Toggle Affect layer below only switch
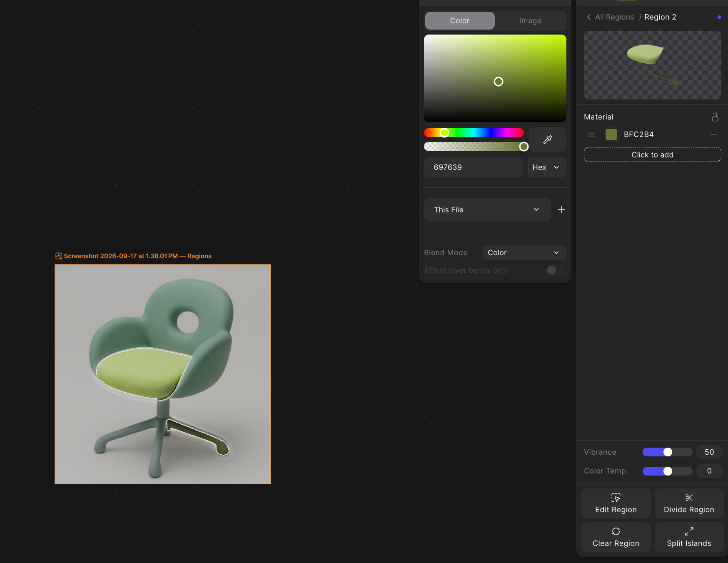Viewport: 728px width, 563px height. [556, 270]
